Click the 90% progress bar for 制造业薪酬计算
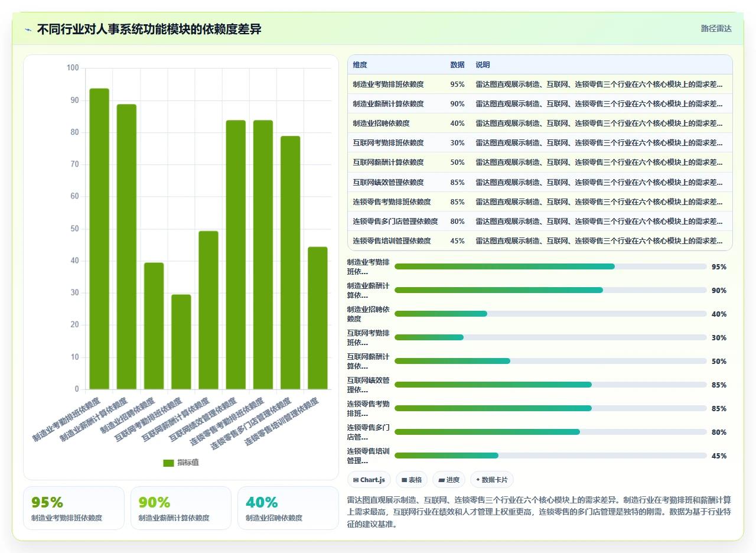 [x=550, y=290]
